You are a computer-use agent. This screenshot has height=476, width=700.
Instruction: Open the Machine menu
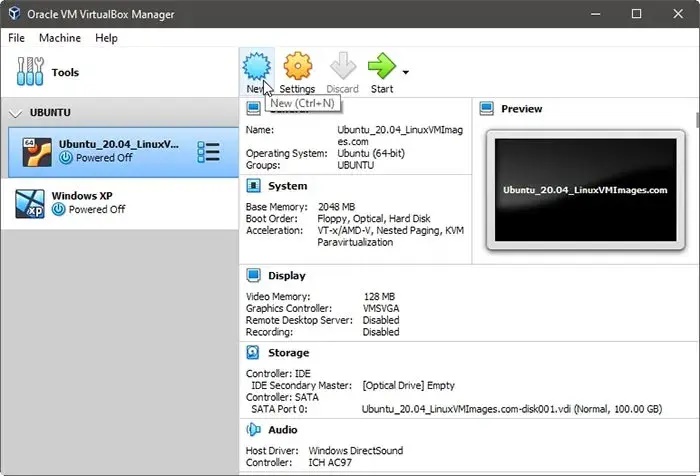point(60,38)
